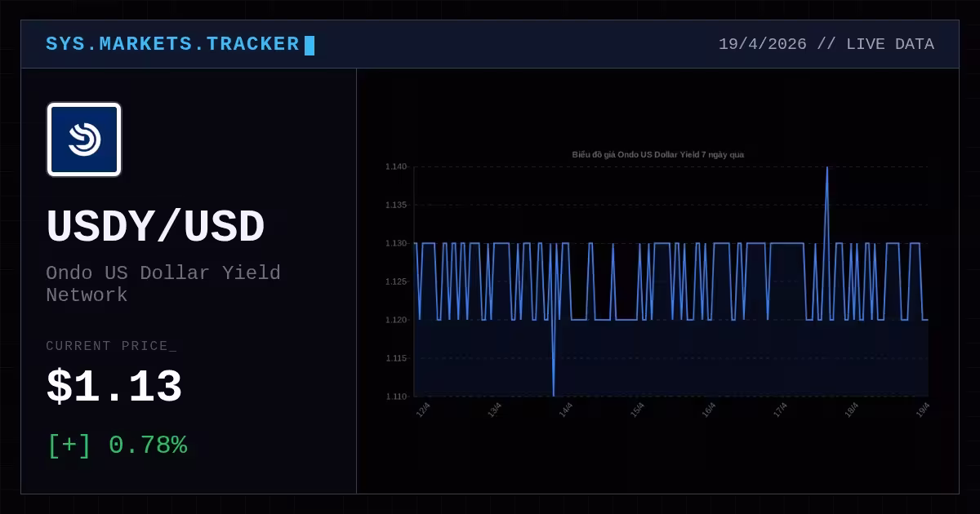Click the blinking cursor block after TRACKER
This screenshot has width=980, height=514.
(310, 46)
